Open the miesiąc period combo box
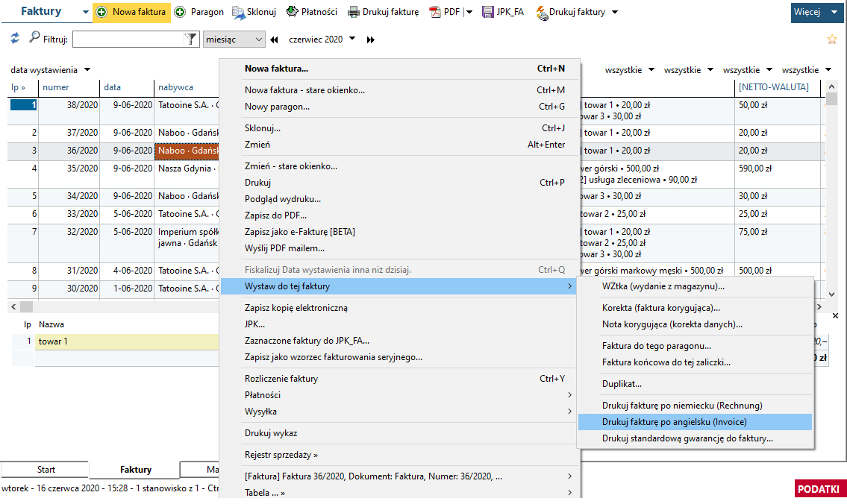The height and width of the screenshot is (504, 847). [234, 40]
